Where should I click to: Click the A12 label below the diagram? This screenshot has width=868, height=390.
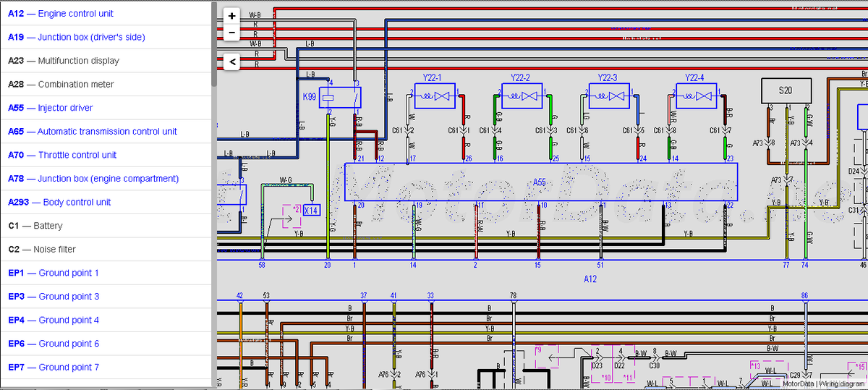tap(591, 278)
